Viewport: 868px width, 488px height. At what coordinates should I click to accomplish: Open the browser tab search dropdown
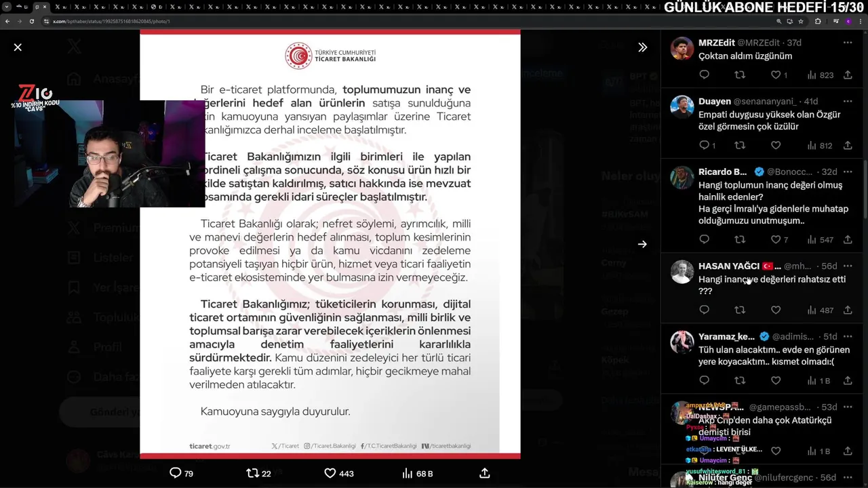point(7,7)
